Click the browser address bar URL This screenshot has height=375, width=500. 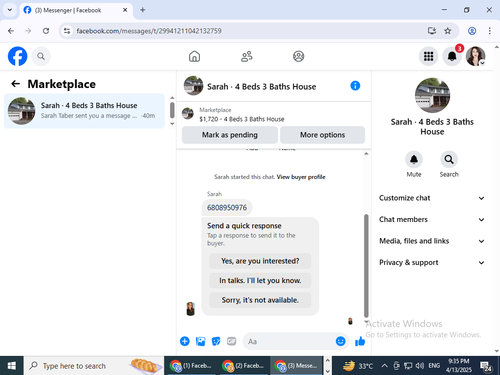click(x=149, y=31)
